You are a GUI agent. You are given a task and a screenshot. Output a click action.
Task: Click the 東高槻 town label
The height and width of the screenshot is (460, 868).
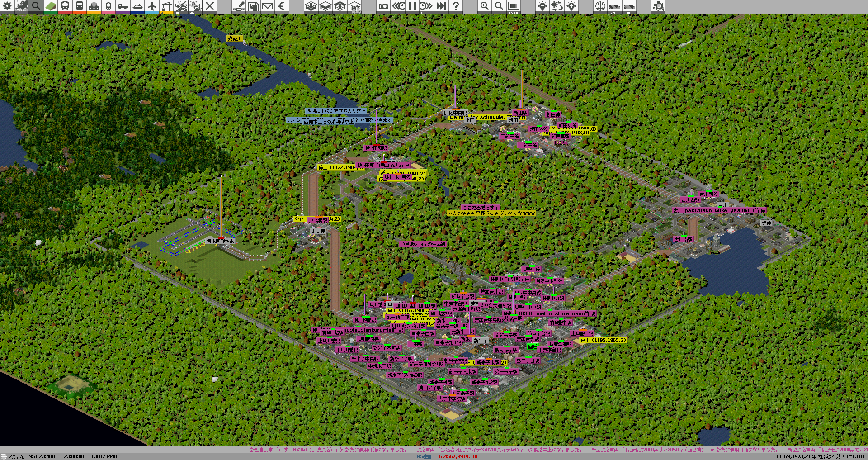pos(318,231)
